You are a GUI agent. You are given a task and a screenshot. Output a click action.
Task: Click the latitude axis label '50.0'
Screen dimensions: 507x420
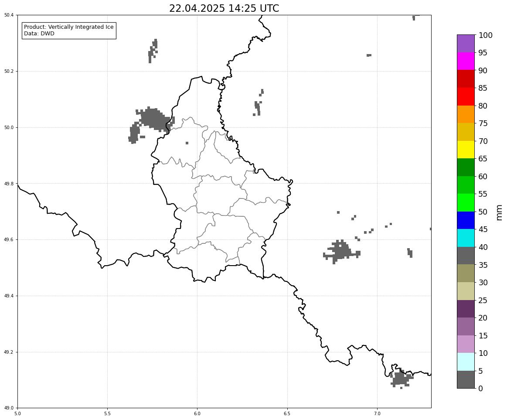pos(9,127)
